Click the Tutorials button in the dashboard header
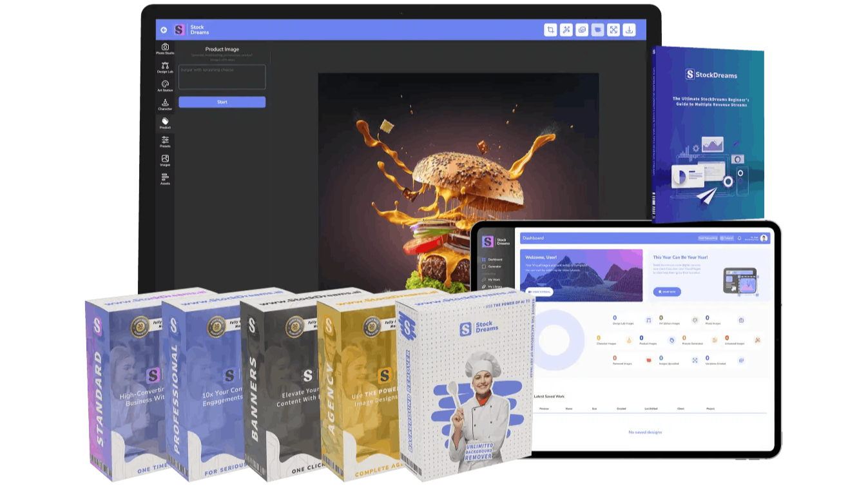 (x=727, y=238)
